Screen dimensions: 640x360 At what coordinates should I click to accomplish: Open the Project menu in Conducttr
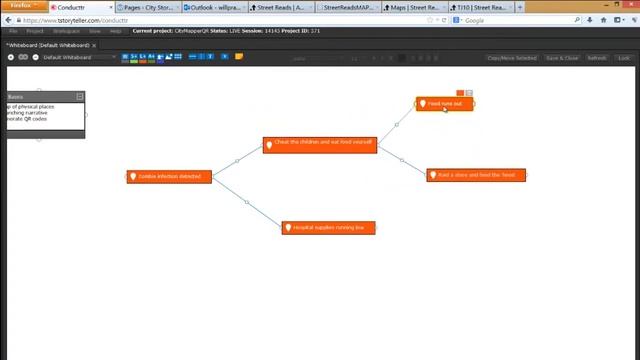pos(35,31)
